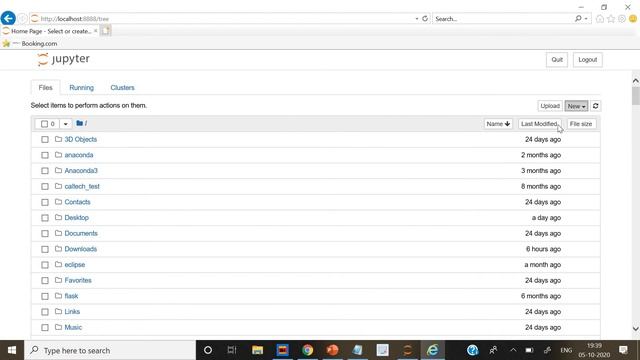Open the Music folder link
This screenshot has width=640, height=360.
point(73,327)
